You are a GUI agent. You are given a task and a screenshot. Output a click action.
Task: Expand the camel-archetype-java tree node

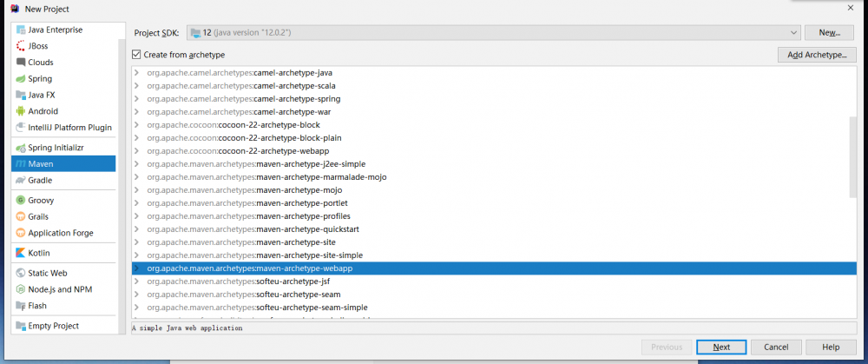coord(136,73)
